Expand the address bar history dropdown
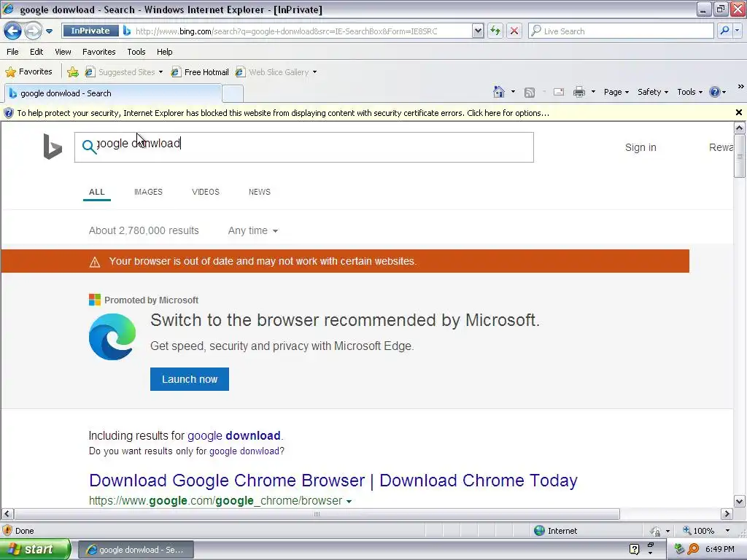The height and width of the screenshot is (560, 747). click(478, 31)
